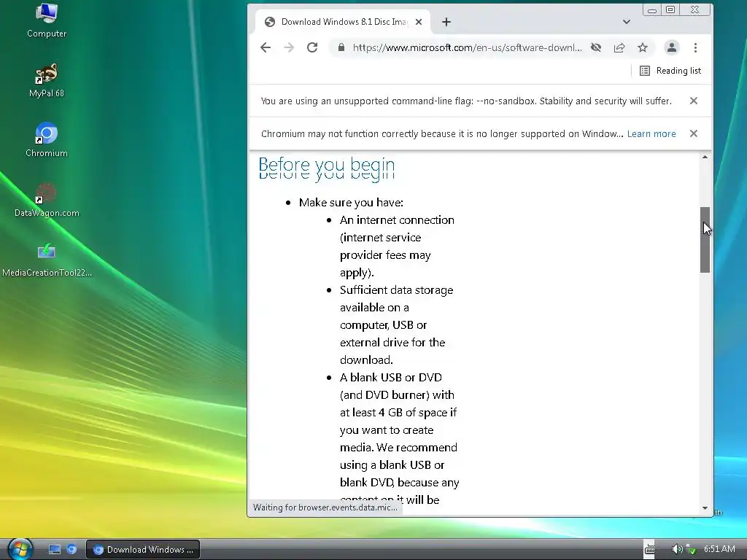Click the An internet connection bullet text

click(398, 246)
